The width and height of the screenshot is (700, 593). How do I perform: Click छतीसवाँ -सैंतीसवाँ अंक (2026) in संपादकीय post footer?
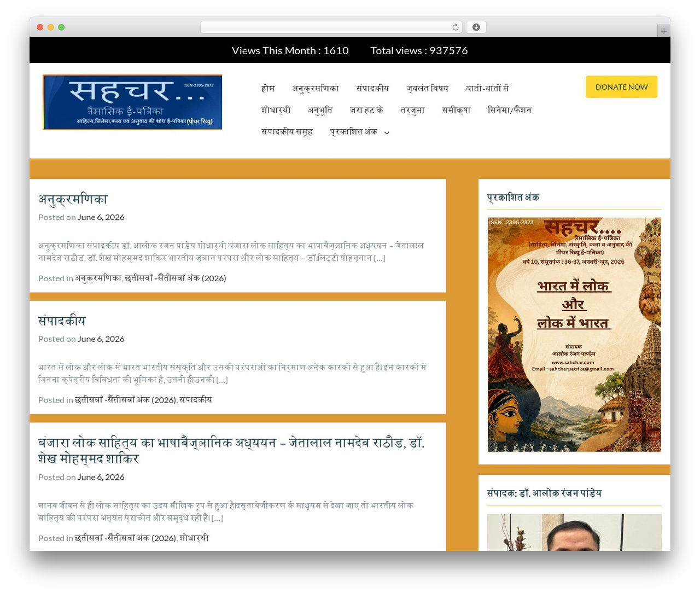pos(125,400)
